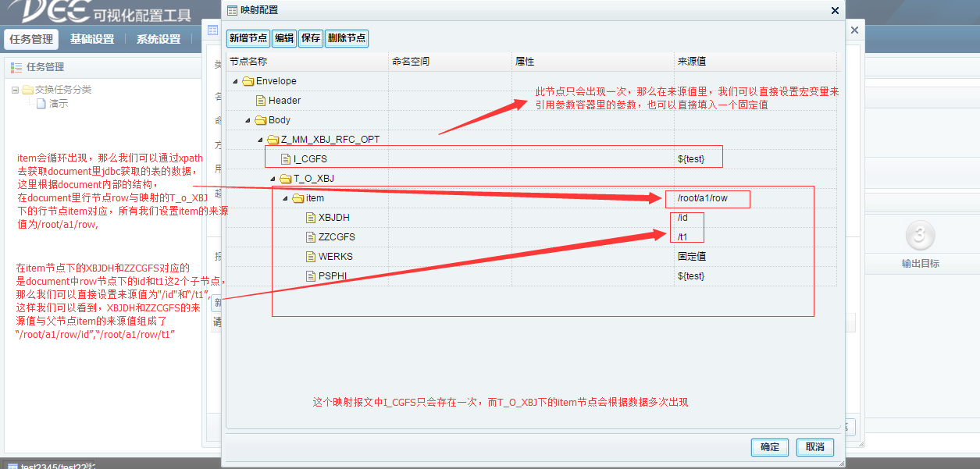Screen dimensions: 980x469
Task: Click the /id source value
Action: pyautogui.click(x=682, y=218)
